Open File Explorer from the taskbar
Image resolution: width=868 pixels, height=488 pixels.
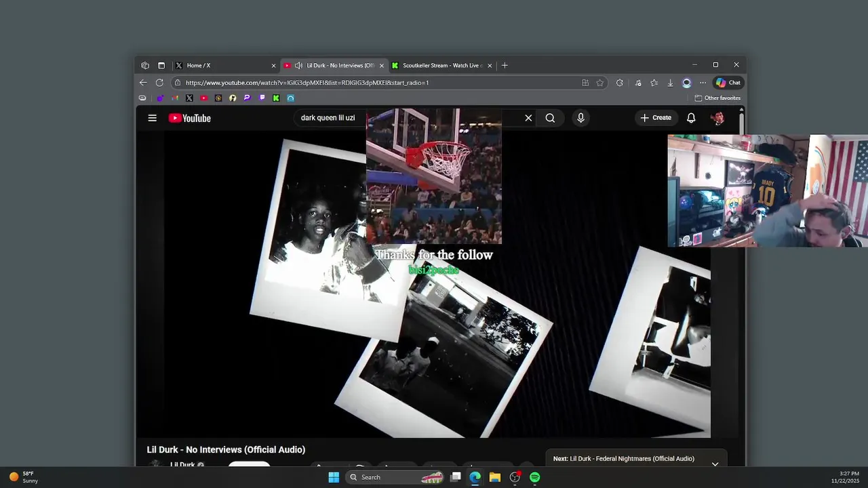point(495,477)
